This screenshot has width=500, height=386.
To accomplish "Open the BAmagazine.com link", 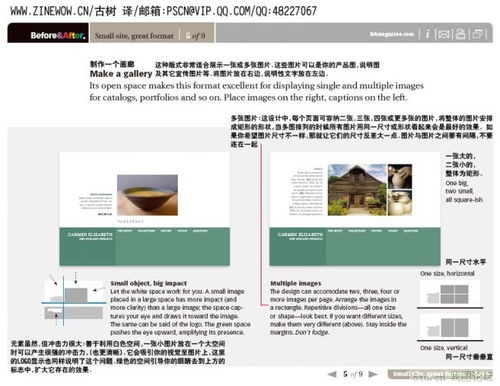I will point(392,34).
